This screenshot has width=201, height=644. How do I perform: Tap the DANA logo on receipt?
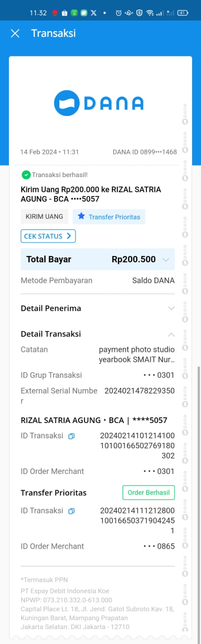pyautogui.click(x=99, y=103)
